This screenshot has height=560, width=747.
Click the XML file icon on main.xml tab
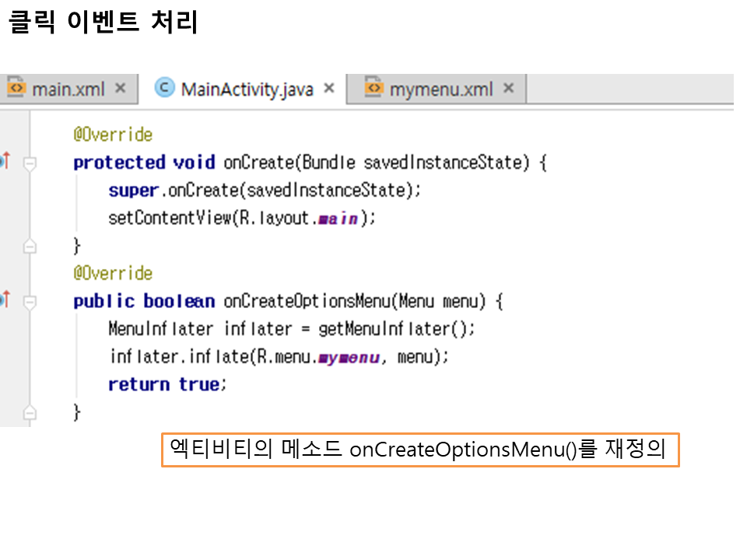[x=16, y=88]
